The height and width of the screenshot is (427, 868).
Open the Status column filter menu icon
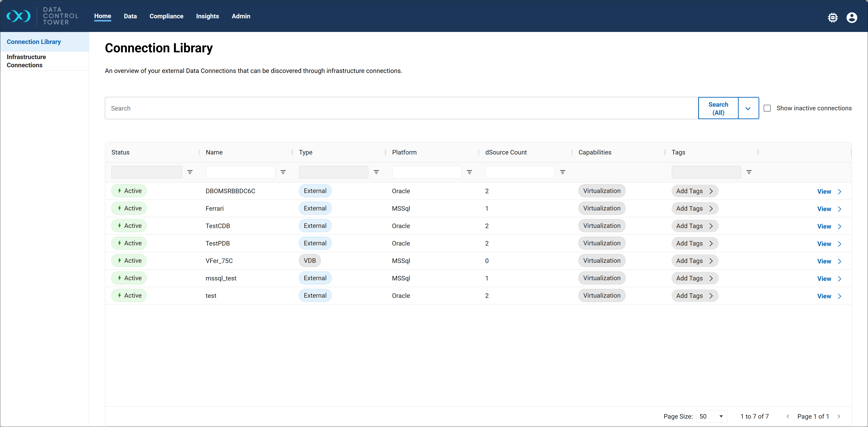190,172
